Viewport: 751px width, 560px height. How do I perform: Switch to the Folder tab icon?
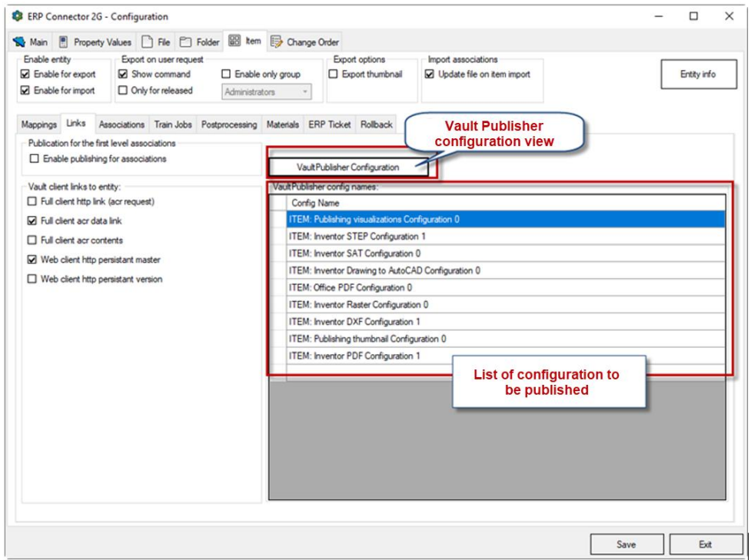click(x=185, y=42)
